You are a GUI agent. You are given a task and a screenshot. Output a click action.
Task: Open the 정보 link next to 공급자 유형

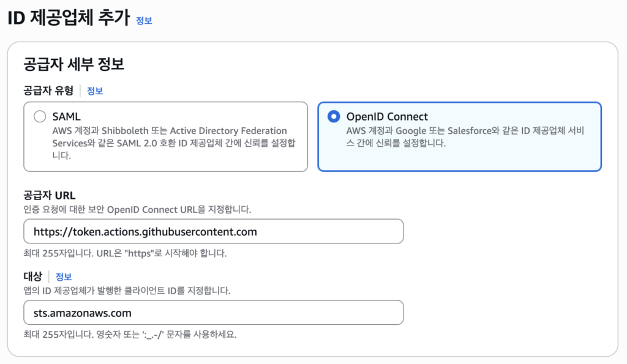pyautogui.click(x=95, y=91)
